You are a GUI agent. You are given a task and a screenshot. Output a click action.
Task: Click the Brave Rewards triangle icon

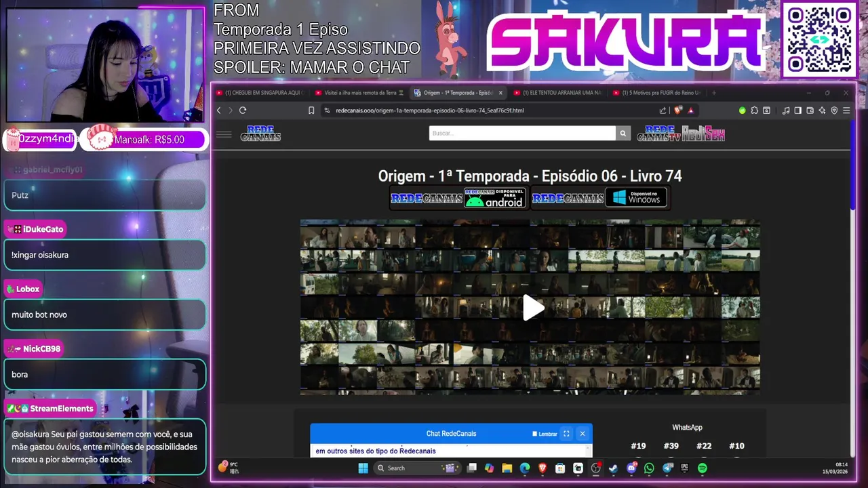pos(691,110)
